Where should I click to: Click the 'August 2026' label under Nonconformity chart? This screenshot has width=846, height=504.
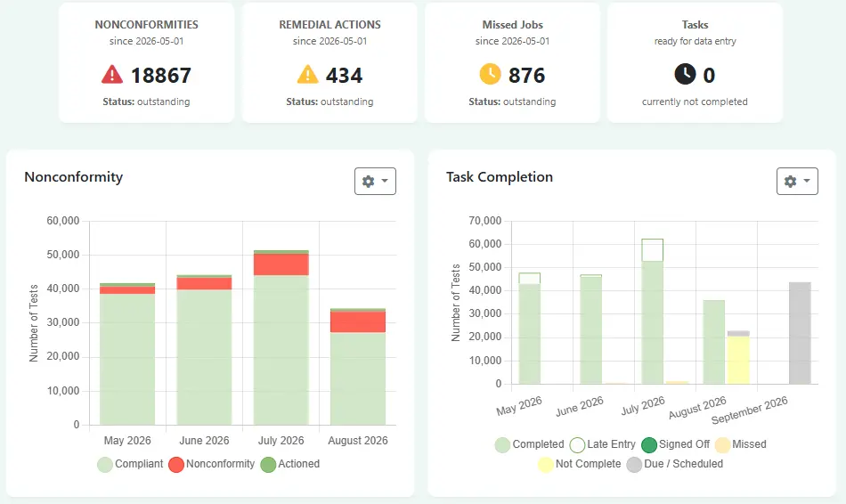click(358, 440)
